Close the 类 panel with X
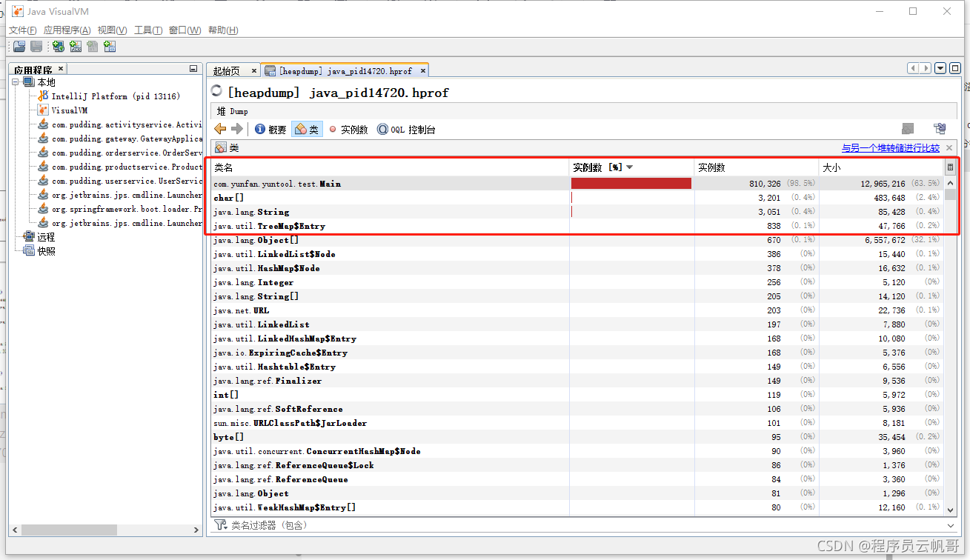This screenshot has width=970, height=560. [x=949, y=148]
